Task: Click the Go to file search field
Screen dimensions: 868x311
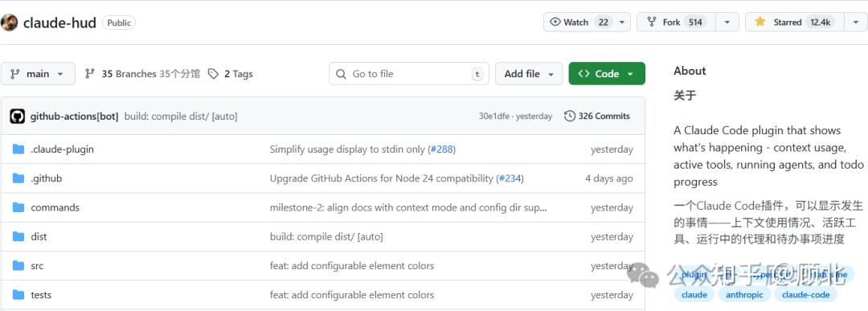Action: click(409, 74)
